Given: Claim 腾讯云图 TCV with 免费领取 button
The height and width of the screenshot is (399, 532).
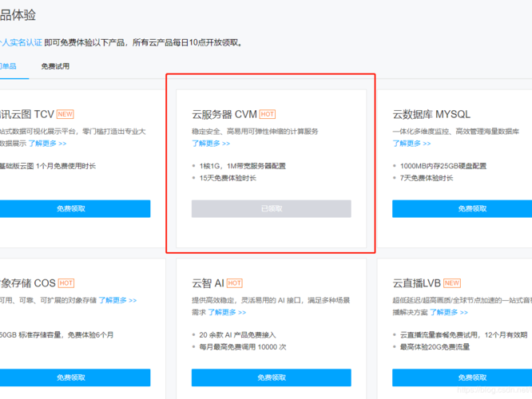Looking at the screenshot, I should (x=75, y=208).
